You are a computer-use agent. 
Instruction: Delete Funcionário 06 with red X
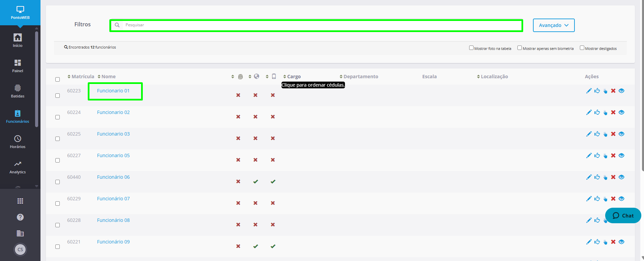point(613,177)
